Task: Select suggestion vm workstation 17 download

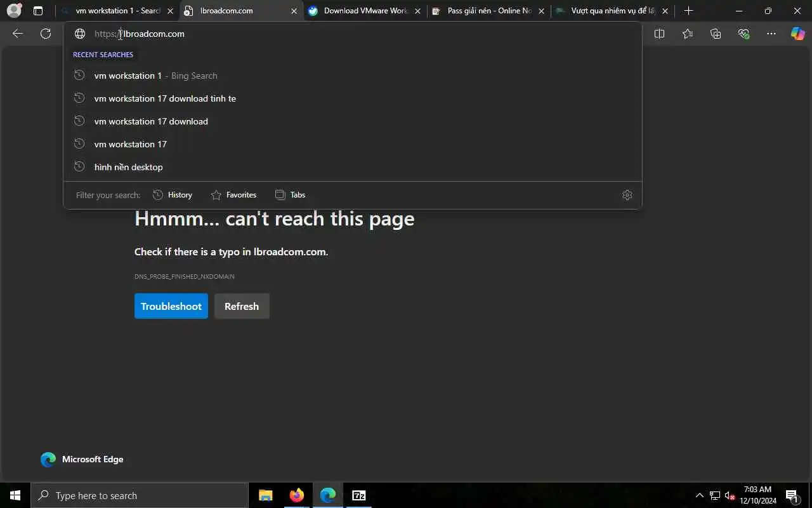Action: [x=353, y=121]
